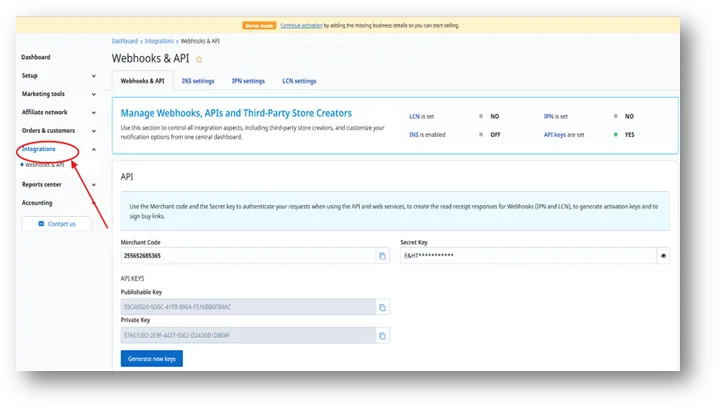Click the Publishable Key field
Screen dimensions: 718x408
[x=248, y=307]
